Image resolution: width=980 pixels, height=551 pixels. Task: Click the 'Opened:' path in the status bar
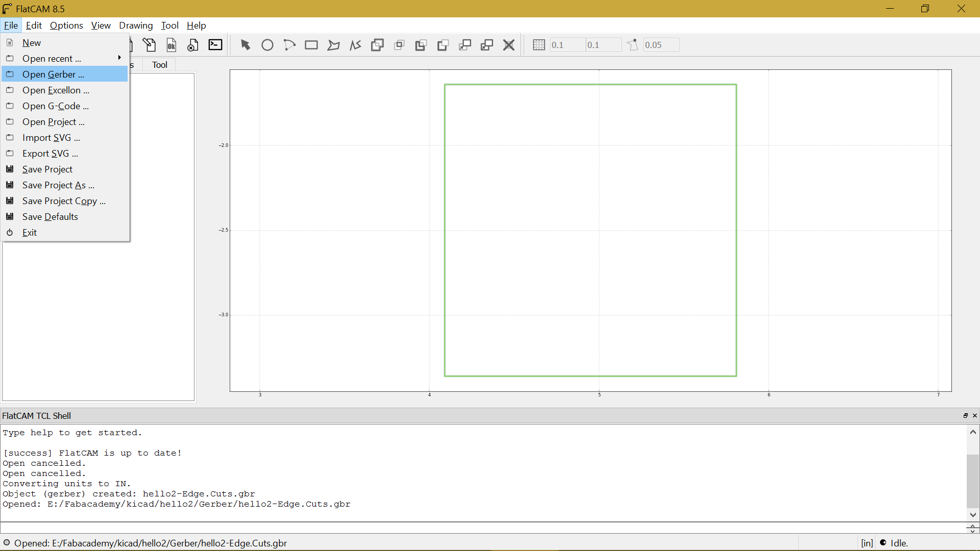151,543
